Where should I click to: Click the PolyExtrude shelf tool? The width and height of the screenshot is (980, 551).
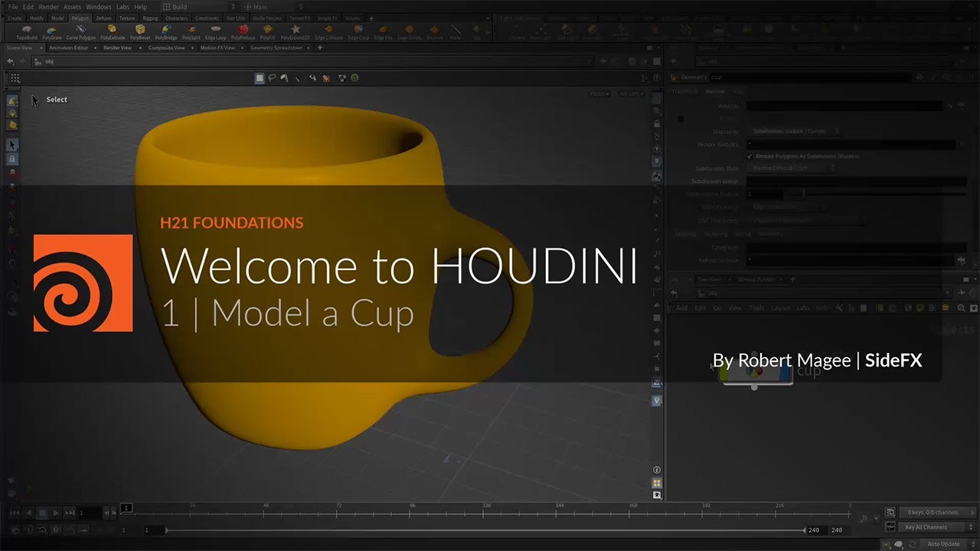113,32
